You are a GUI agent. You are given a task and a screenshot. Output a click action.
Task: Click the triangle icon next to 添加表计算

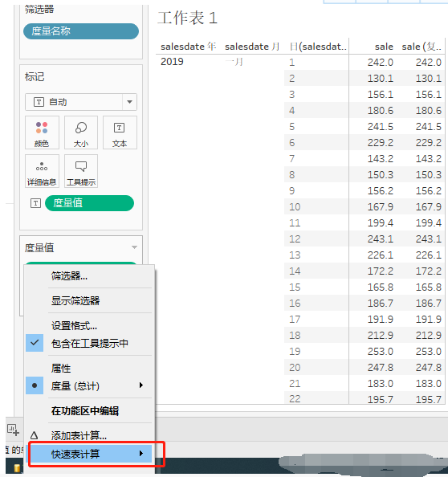point(35,435)
